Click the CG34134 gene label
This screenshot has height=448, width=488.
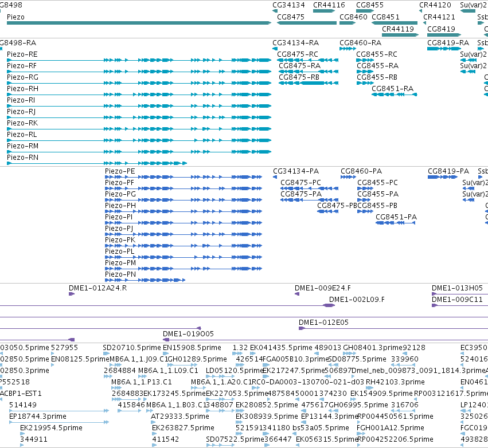coord(288,5)
